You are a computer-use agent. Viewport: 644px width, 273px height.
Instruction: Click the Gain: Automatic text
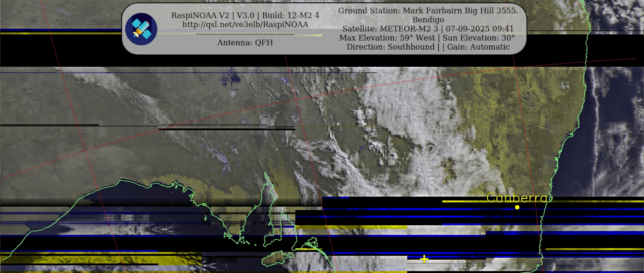[x=478, y=47]
